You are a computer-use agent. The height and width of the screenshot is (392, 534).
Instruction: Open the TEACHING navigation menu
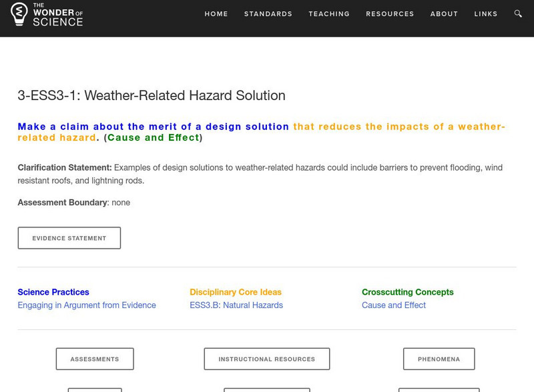329,13
